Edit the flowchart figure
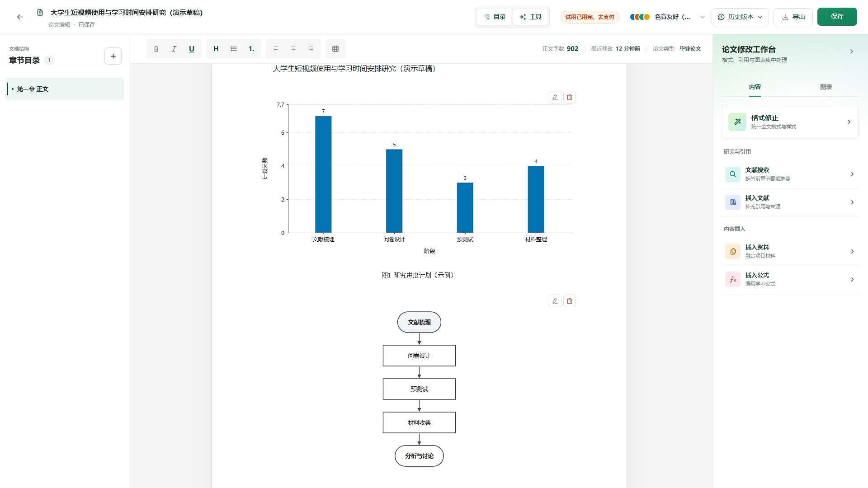The image size is (868, 488). 555,301
